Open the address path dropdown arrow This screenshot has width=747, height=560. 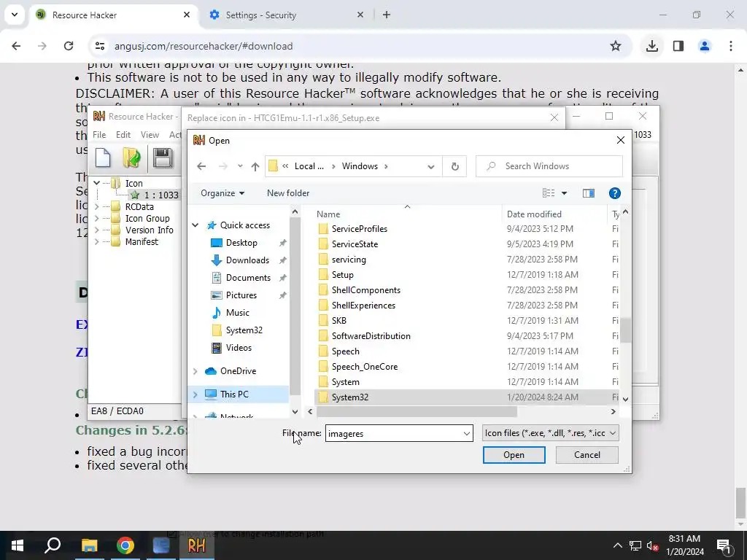tap(430, 167)
